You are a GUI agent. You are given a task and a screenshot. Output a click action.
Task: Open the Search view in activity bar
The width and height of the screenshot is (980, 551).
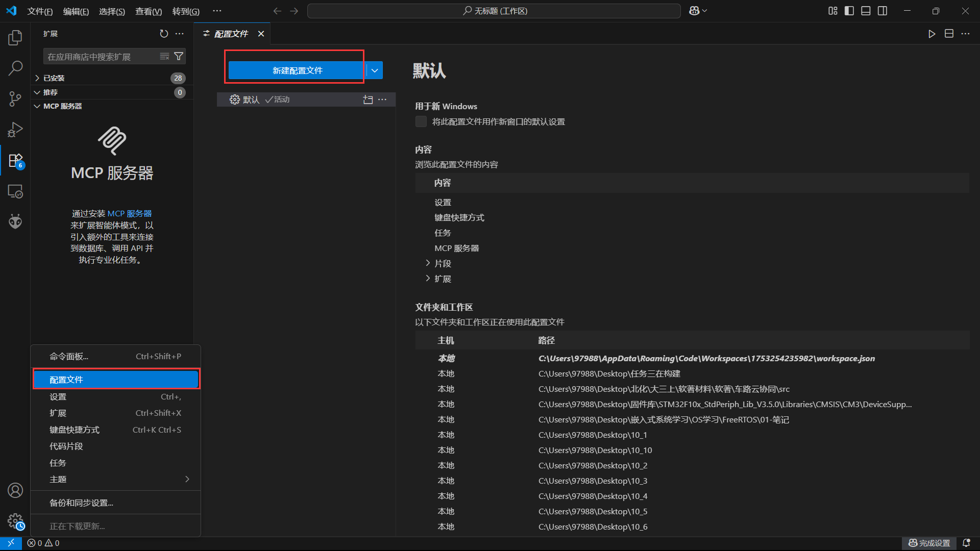coord(15,68)
